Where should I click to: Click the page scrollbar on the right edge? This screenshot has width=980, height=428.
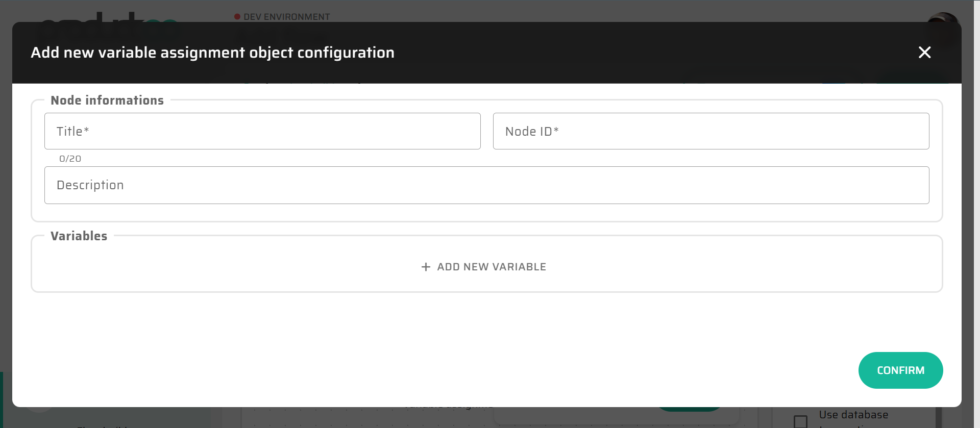click(x=976, y=204)
